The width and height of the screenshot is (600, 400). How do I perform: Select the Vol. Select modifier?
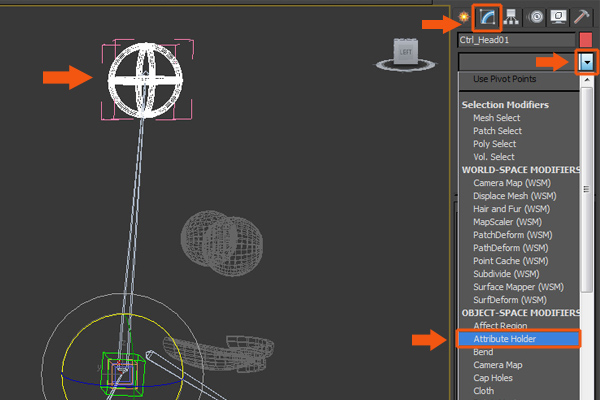(494, 157)
